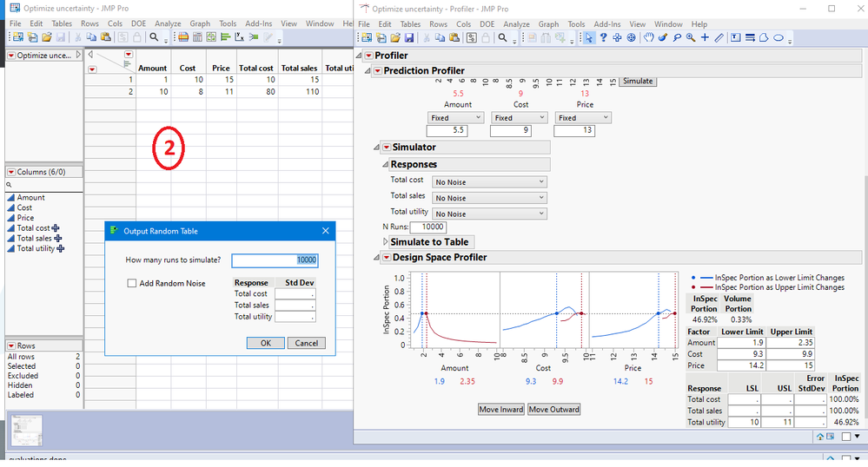Click Cancel in Output Random Table dialog
The image size is (868, 467).
tap(306, 343)
